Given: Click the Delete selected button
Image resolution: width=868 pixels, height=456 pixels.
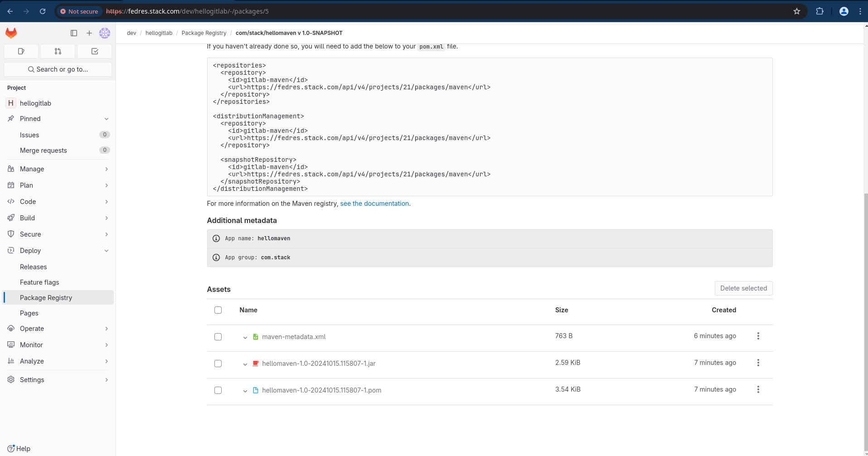Looking at the screenshot, I should pos(743,288).
